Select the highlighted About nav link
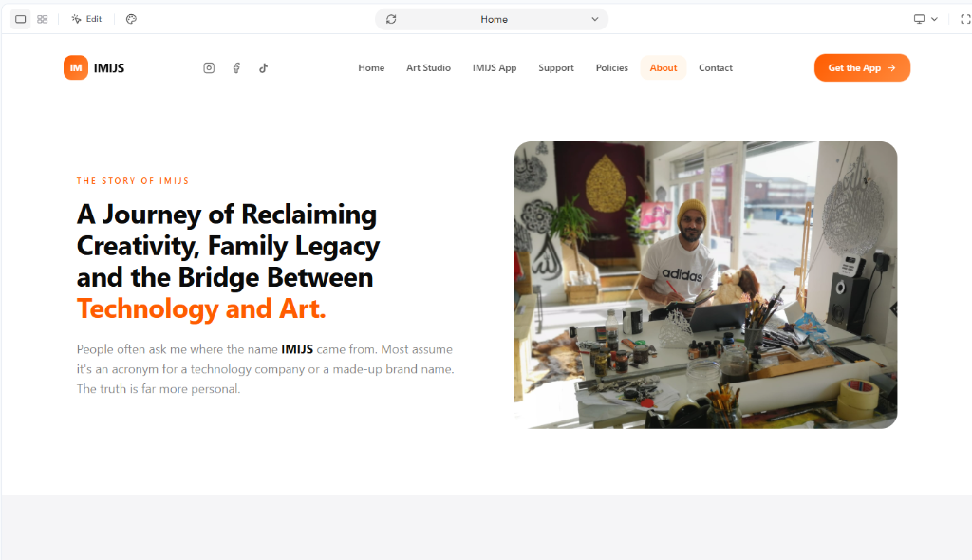The image size is (972, 560). tap(664, 68)
